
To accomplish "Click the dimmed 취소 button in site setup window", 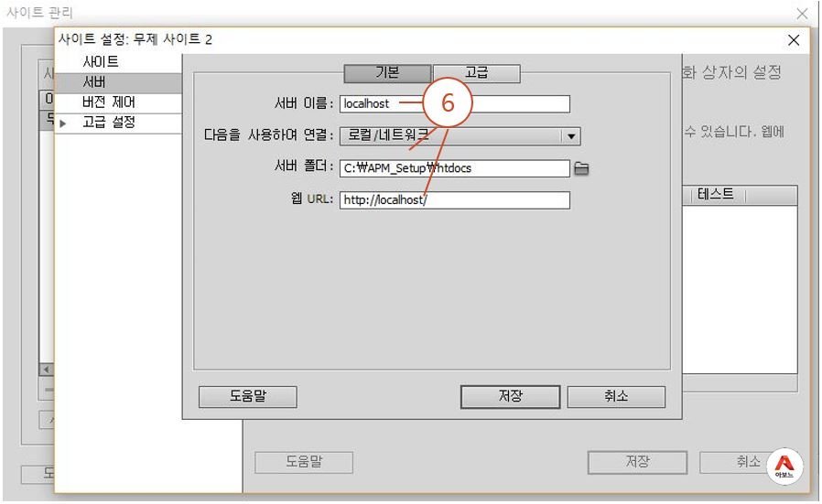I will coord(748,462).
